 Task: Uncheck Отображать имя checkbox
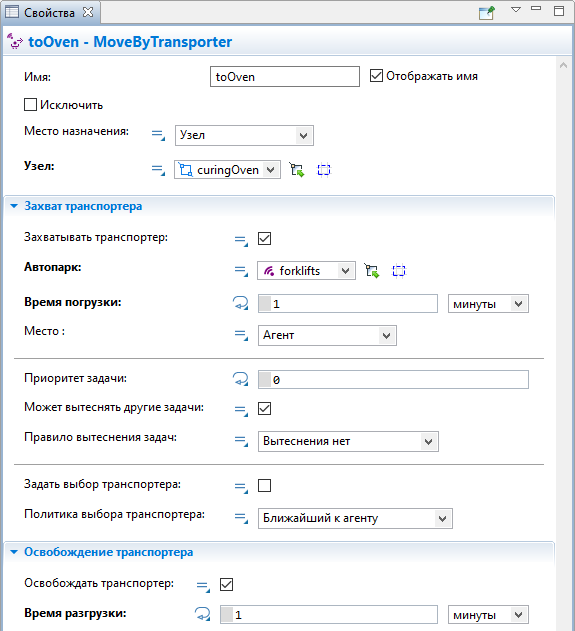pos(376,75)
